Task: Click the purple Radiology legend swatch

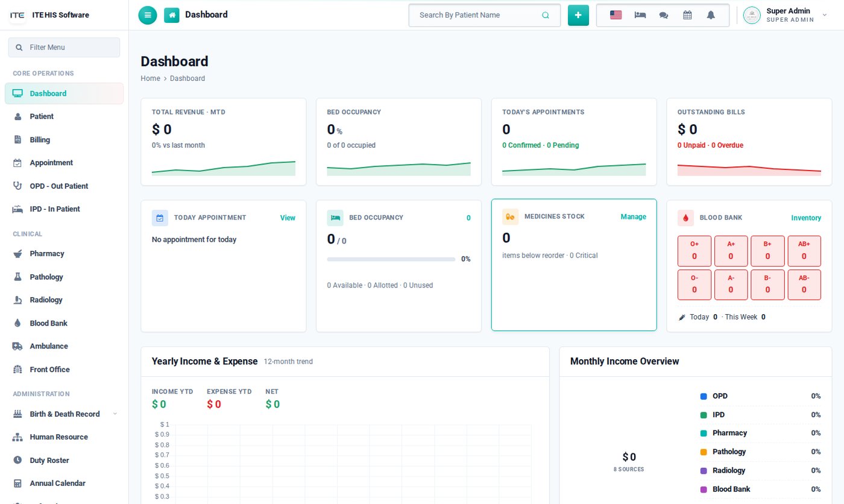Action: (x=703, y=471)
